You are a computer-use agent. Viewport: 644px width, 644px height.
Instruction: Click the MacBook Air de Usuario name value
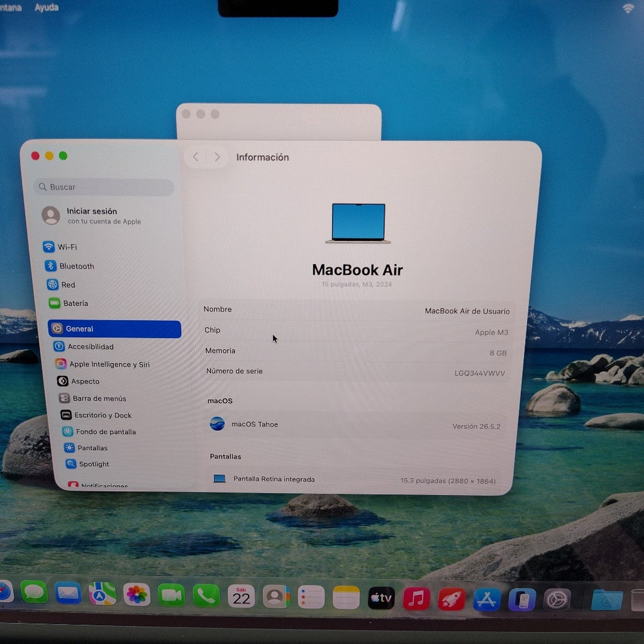pos(467,311)
